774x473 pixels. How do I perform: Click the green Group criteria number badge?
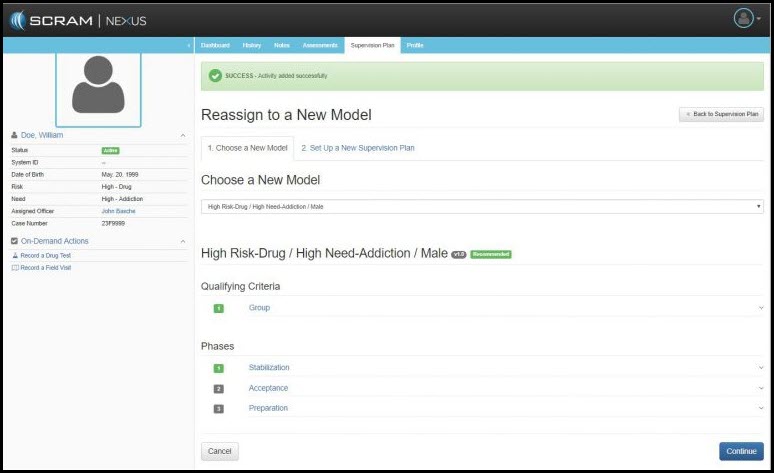219,308
